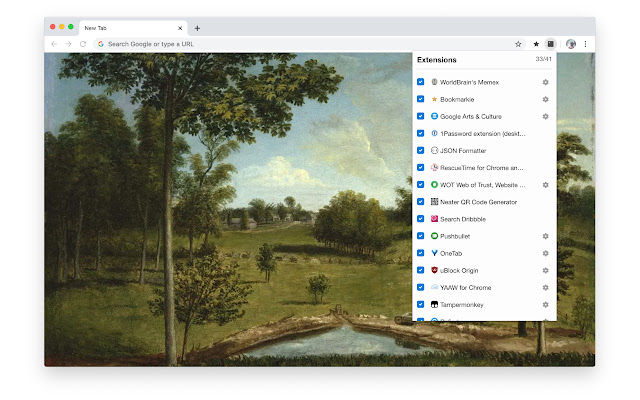Viewport: 640px width, 400px height.
Task: Toggle the WOT Web of Trust checkbox
Action: click(x=420, y=185)
